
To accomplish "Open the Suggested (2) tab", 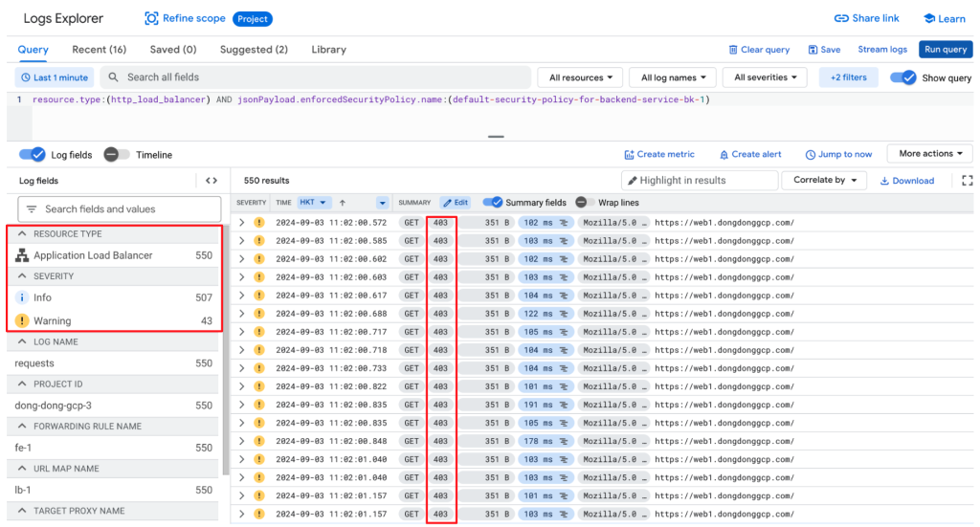I will click(254, 50).
